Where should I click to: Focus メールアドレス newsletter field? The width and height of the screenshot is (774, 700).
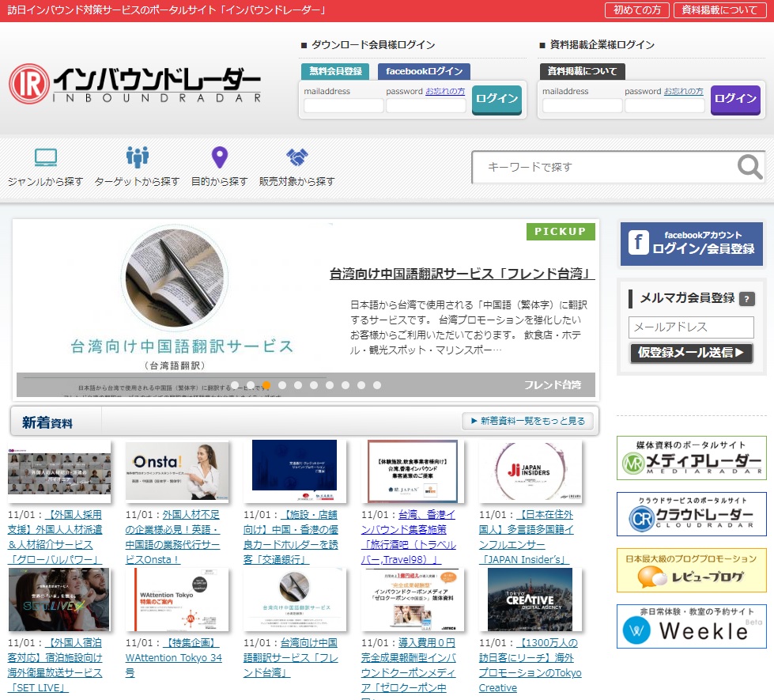(691, 327)
